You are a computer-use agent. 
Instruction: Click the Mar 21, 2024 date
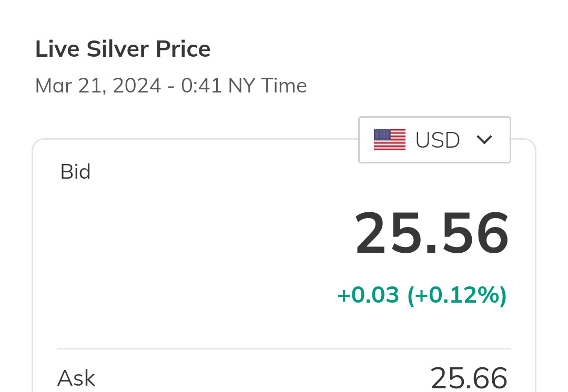pyautogui.click(x=98, y=85)
